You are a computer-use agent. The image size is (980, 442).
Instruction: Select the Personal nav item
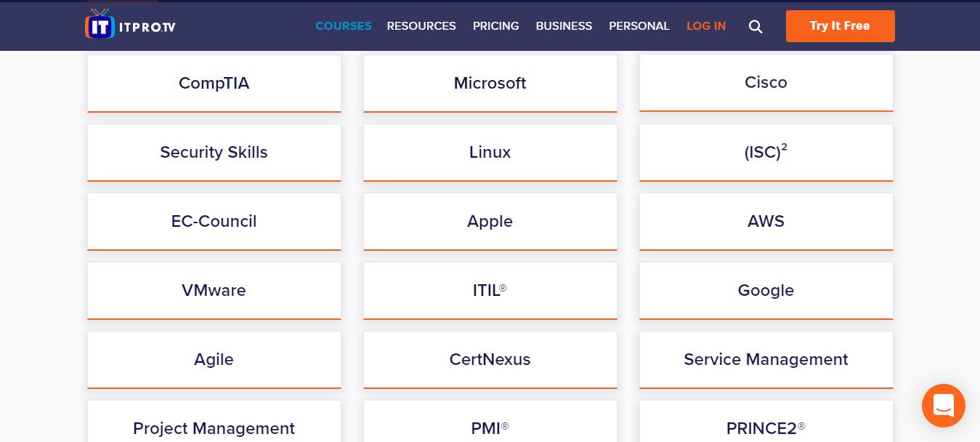pos(639,26)
